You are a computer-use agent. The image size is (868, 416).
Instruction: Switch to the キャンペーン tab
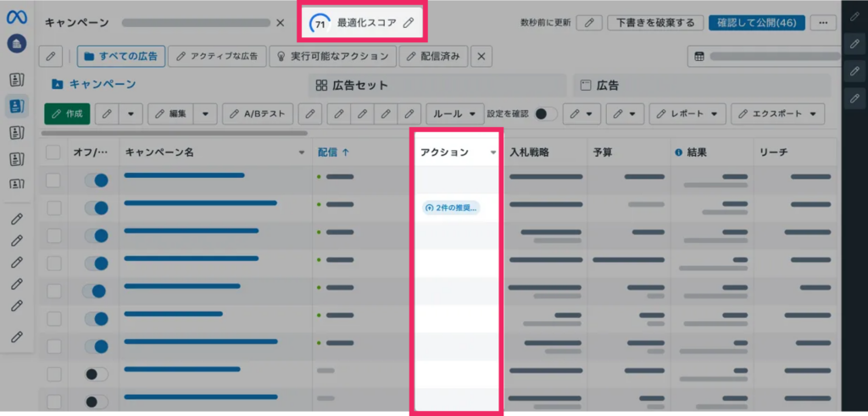point(94,85)
